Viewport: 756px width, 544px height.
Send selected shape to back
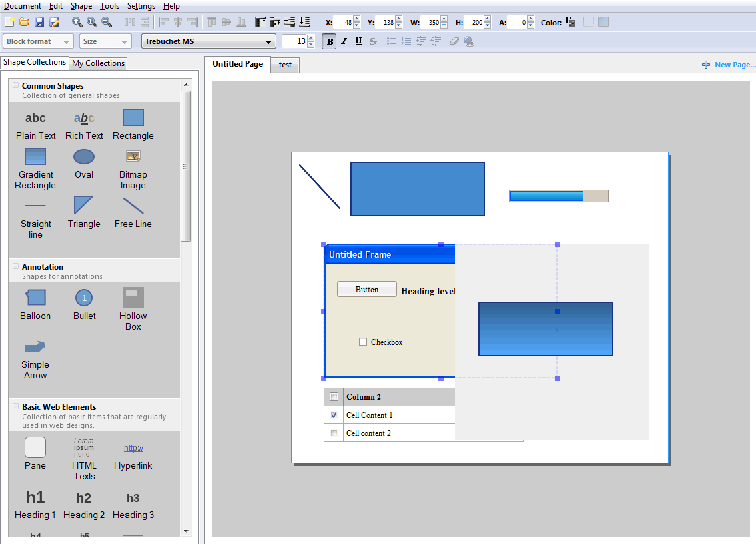pyautogui.click(x=305, y=22)
